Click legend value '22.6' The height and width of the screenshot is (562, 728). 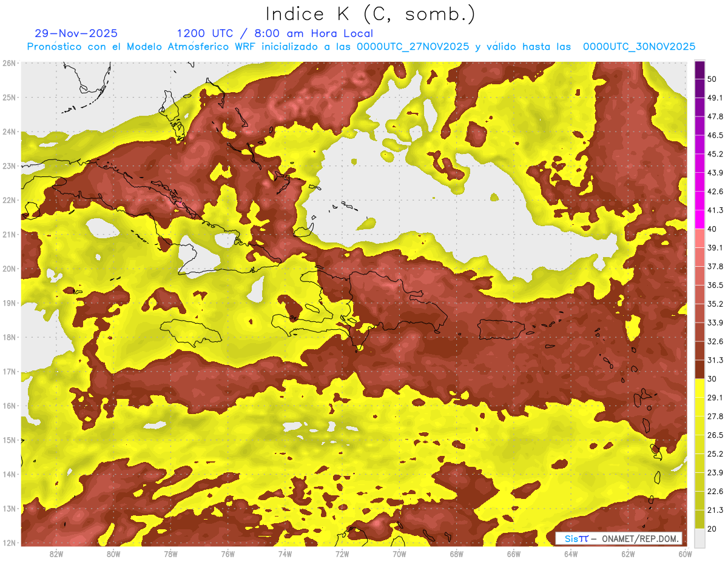click(715, 491)
